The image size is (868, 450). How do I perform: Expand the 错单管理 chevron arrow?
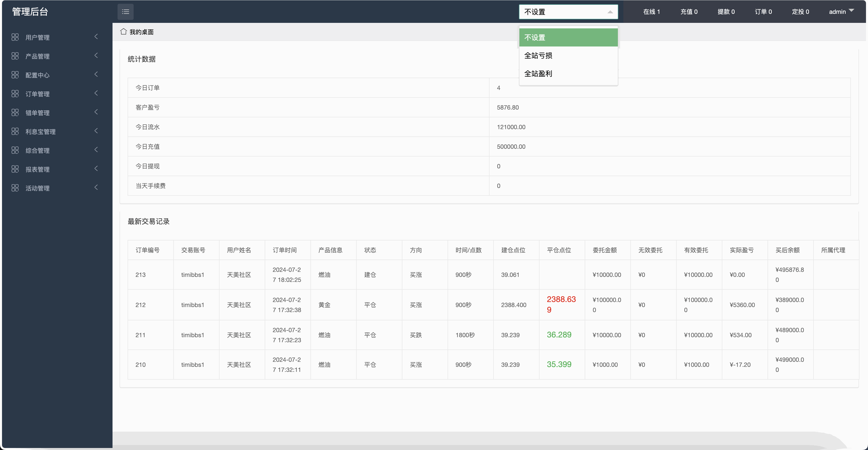tap(96, 112)
